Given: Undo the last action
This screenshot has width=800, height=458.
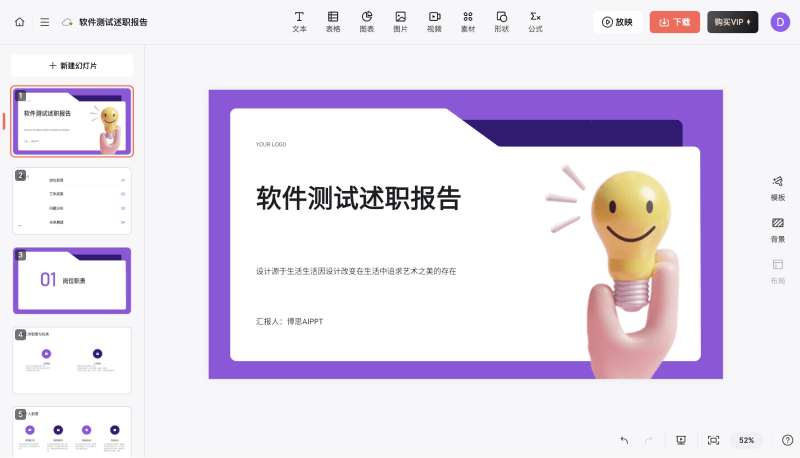Looking at the screenshot, I should 624,440.
